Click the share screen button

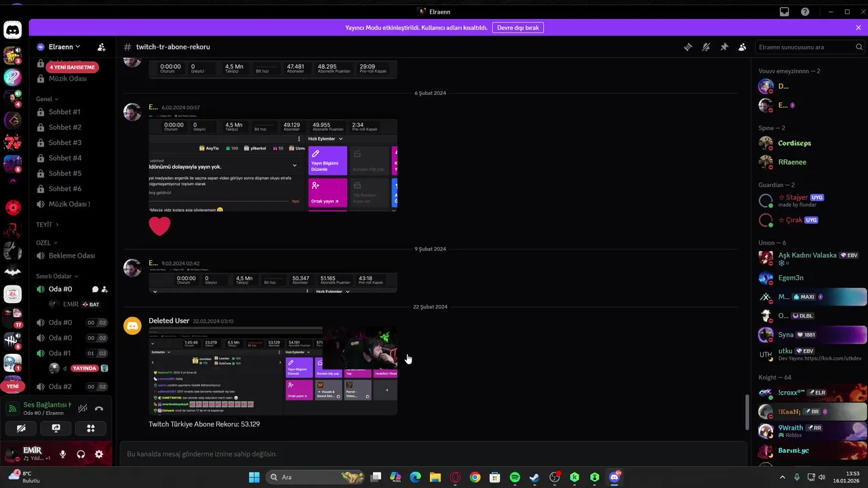tap(56, 428)
